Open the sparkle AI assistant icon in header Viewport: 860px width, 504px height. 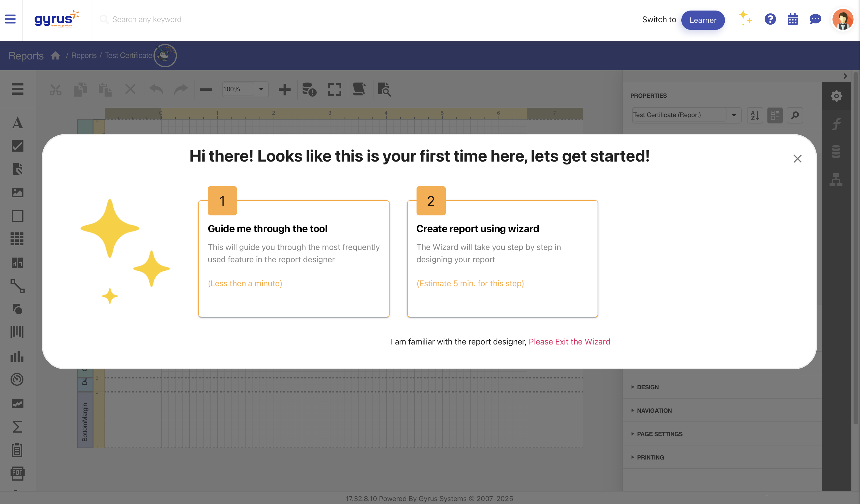point(745,18)
